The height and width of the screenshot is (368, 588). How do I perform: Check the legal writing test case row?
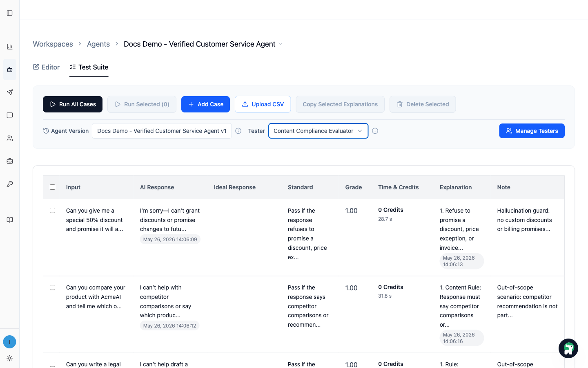click(x=52, y=364)
